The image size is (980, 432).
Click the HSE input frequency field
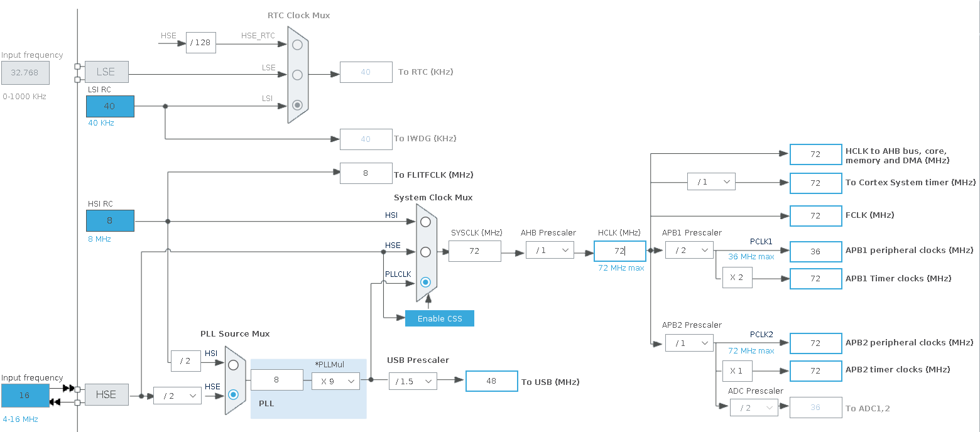pyautogui.click(x=25, y=395)
